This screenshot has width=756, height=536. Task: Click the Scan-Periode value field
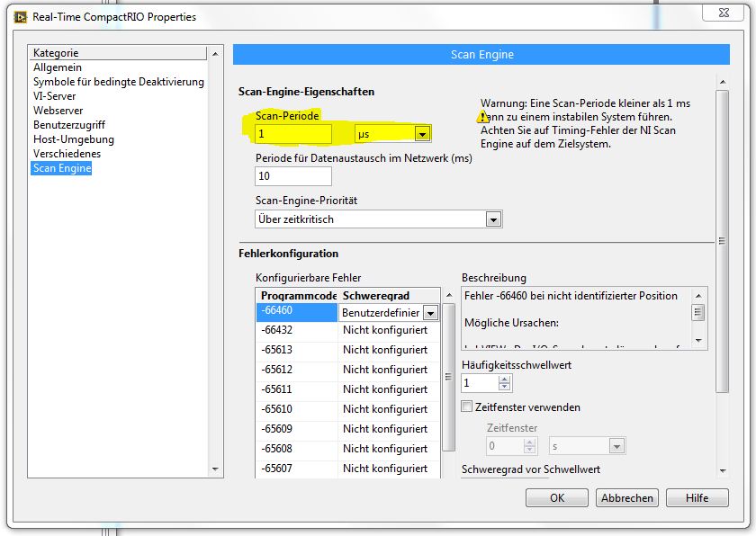293,134
